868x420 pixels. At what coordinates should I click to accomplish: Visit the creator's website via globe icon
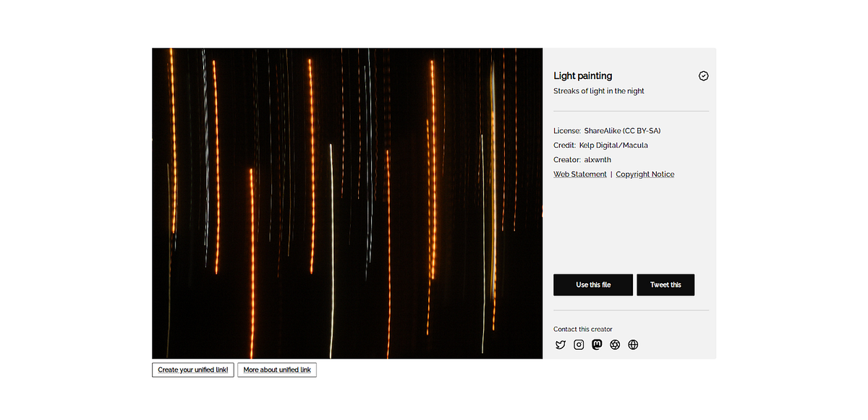633,345
